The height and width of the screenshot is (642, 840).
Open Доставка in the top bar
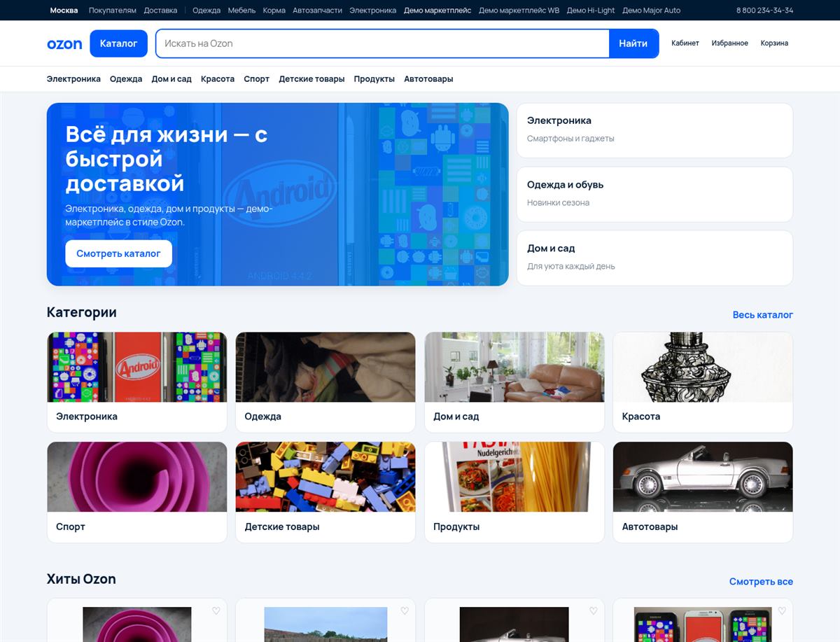[160, 11]
